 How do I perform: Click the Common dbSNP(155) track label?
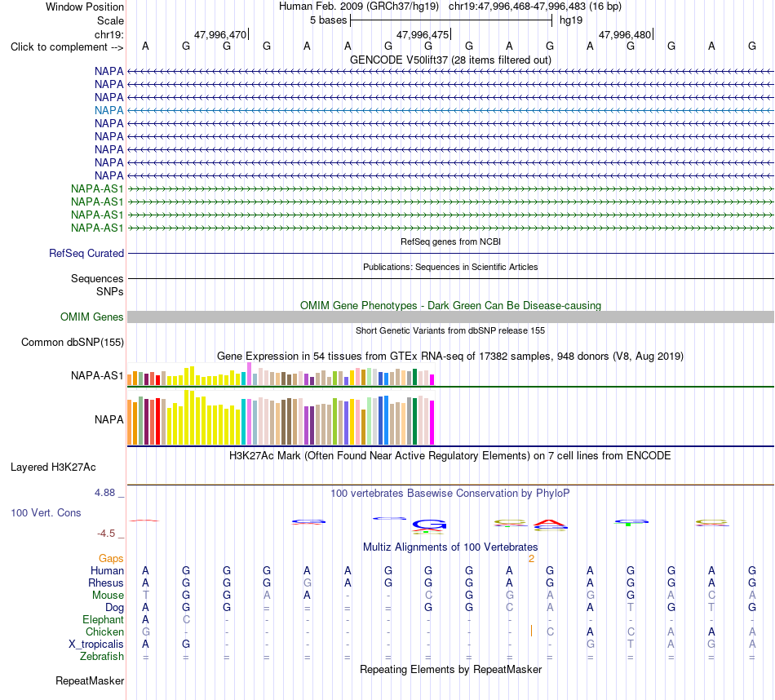72,342
